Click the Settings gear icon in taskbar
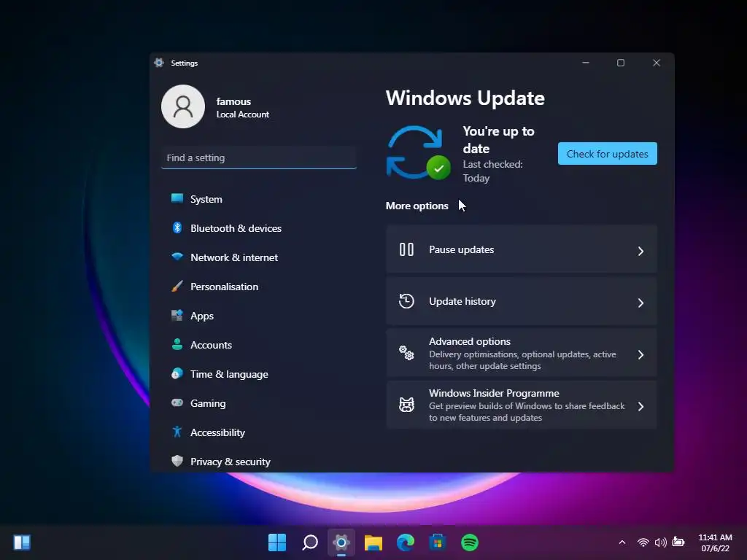This screenshot has height=560, width=747. tap(341, 542)
